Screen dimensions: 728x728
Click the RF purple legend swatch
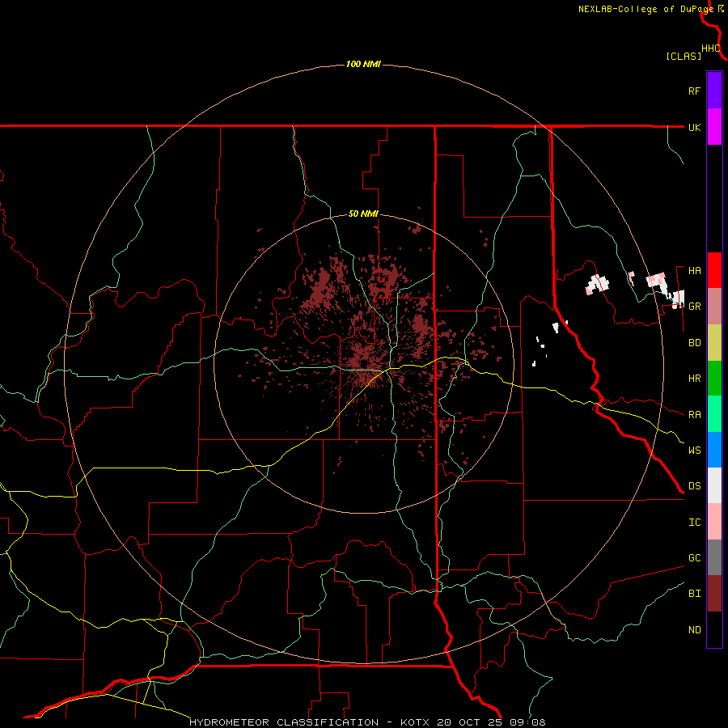(x=714, y=91)
